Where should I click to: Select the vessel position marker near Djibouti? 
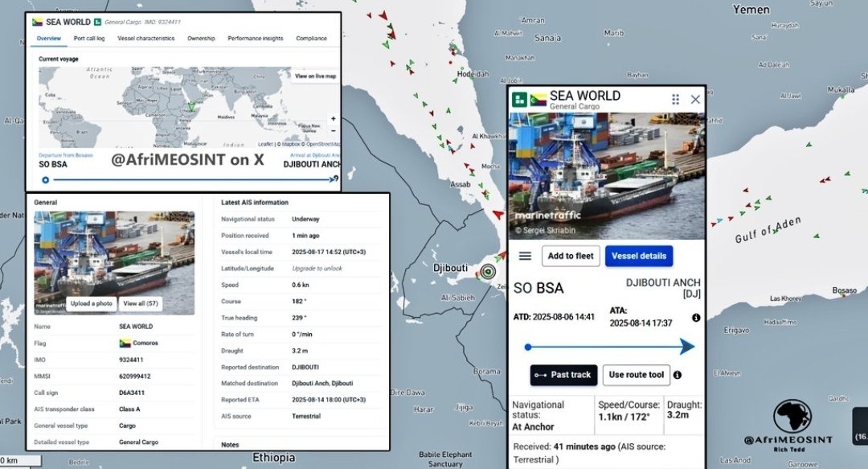489,269
